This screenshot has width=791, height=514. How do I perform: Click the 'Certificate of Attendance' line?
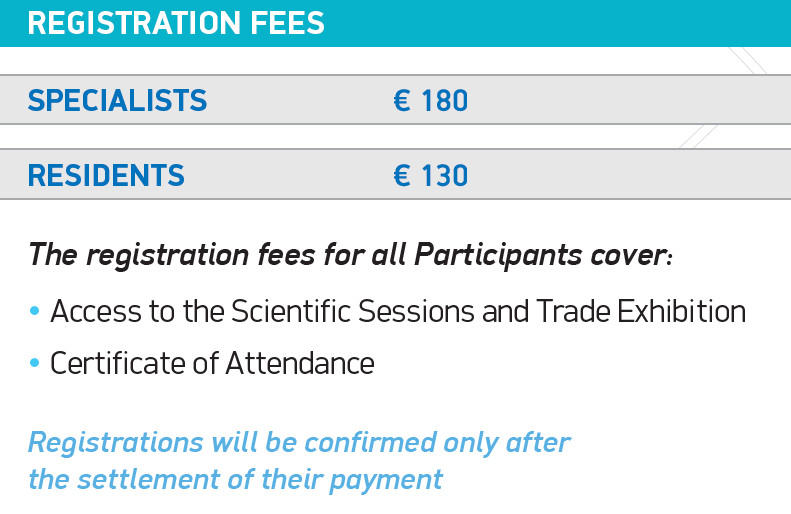212,363
